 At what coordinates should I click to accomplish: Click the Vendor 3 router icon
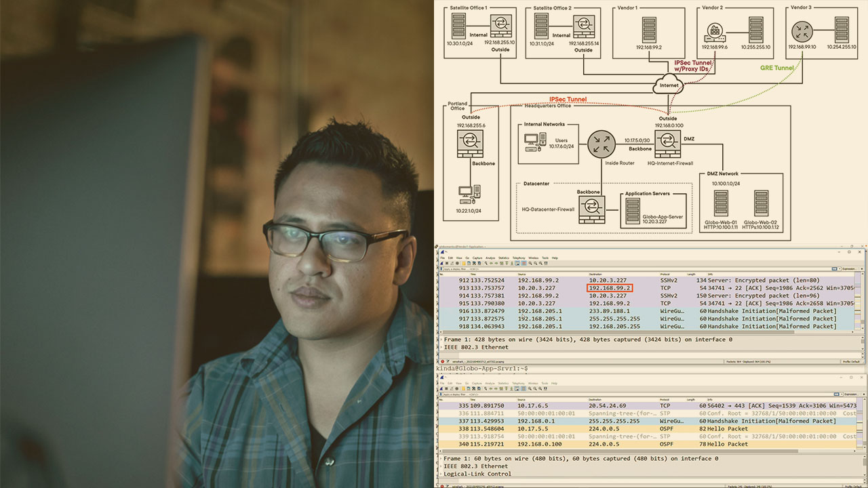click(802, 31)
